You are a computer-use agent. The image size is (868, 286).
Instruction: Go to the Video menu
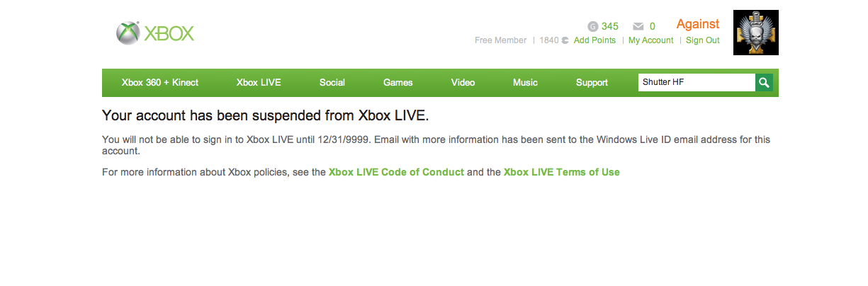click(463, 83)
